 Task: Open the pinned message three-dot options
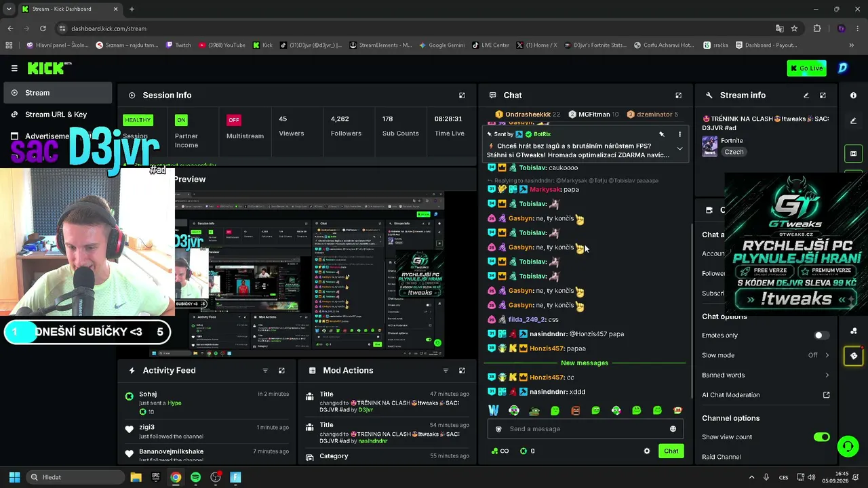click(679, 134)
